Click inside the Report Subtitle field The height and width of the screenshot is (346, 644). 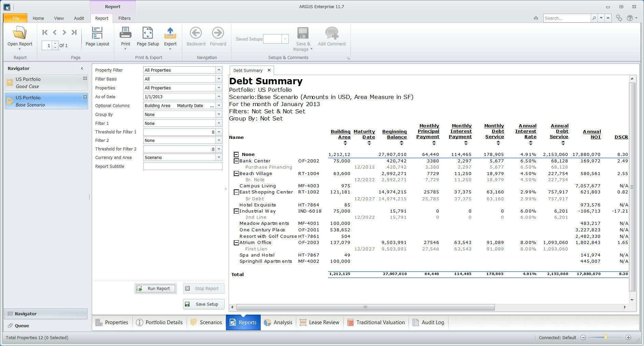click(183, 166)
